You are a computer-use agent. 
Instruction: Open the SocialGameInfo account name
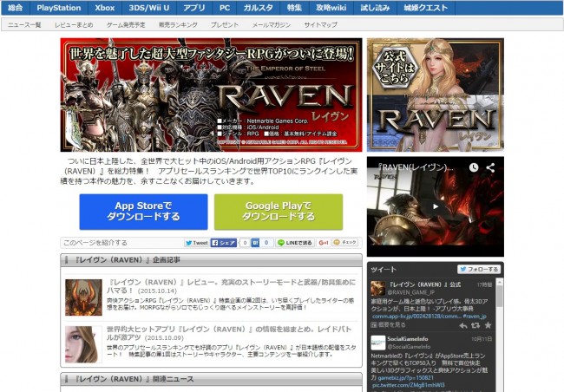(x=408, y=339)
